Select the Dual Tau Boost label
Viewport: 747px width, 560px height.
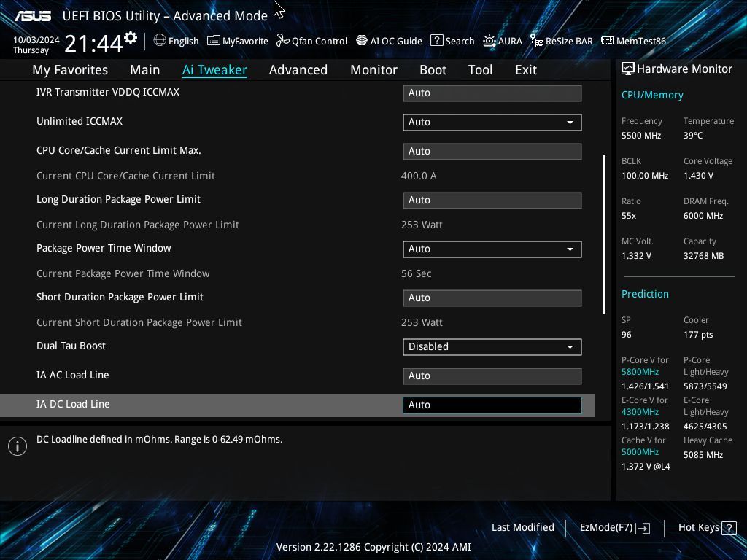(x=71, y=346)
